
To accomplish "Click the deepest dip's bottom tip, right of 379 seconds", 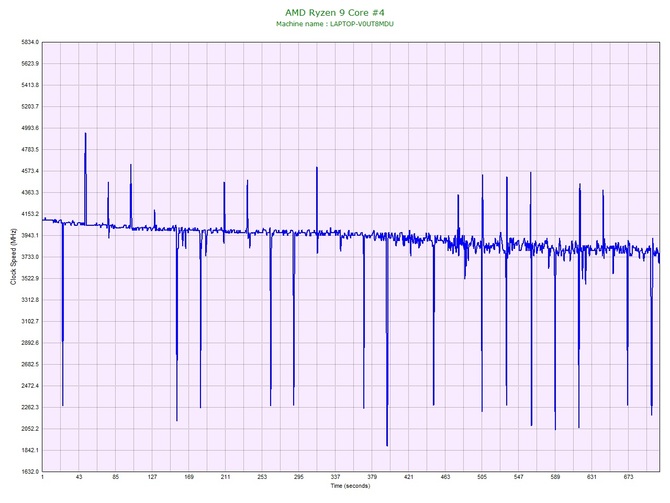I will pyautogui.click(x=387, y=445).
